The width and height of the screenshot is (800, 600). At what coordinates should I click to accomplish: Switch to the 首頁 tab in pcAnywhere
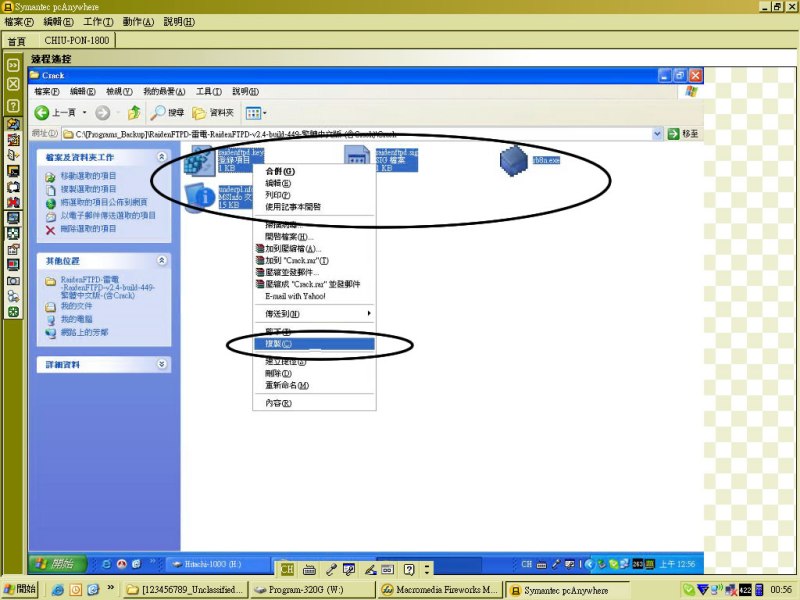tap(17, 41)
